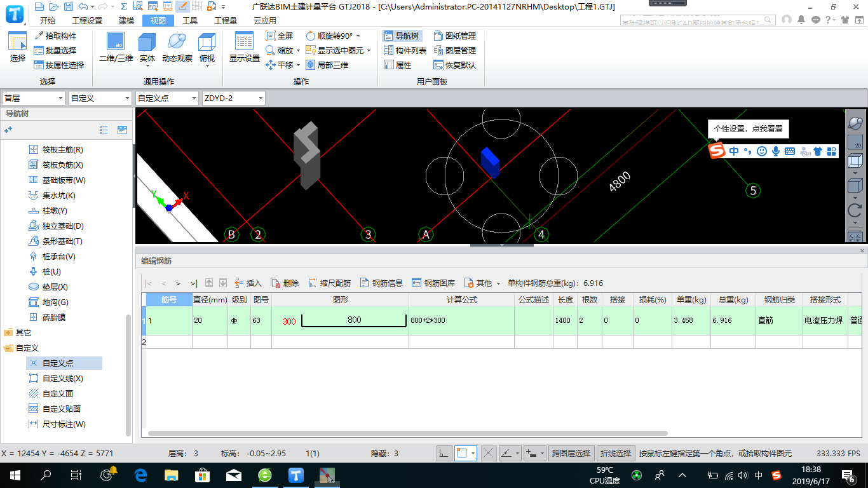
Task: Click the orbit sphere icon in right view bar
Action: tap(855, 122)
